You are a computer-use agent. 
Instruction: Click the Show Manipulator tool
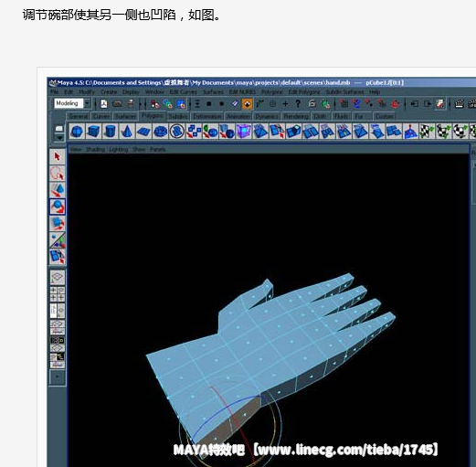58,240
